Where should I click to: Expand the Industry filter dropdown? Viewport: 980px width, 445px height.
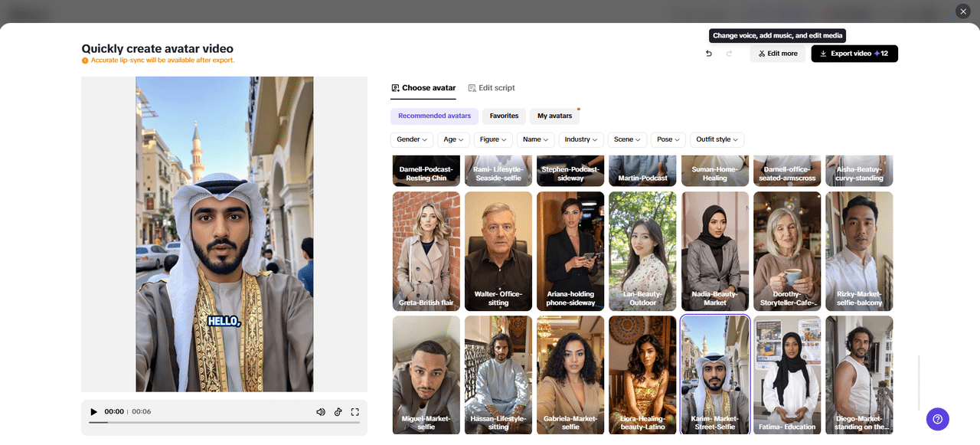[x=581, y=139]
